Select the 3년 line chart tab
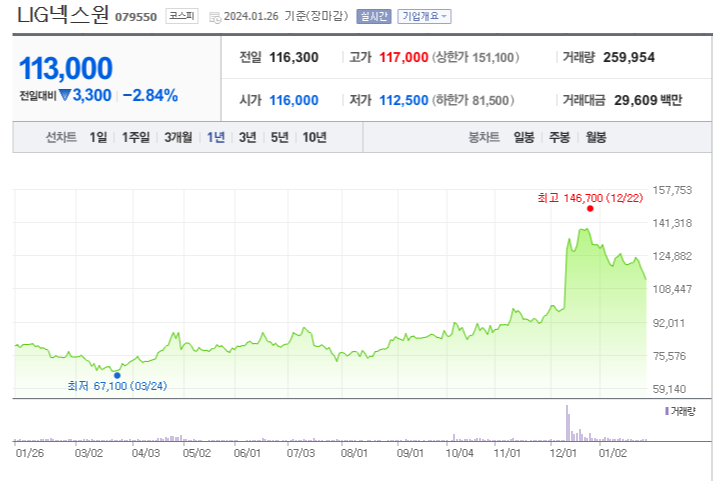The height and width of the screenshot is (481, 713). tap(248, 137)
